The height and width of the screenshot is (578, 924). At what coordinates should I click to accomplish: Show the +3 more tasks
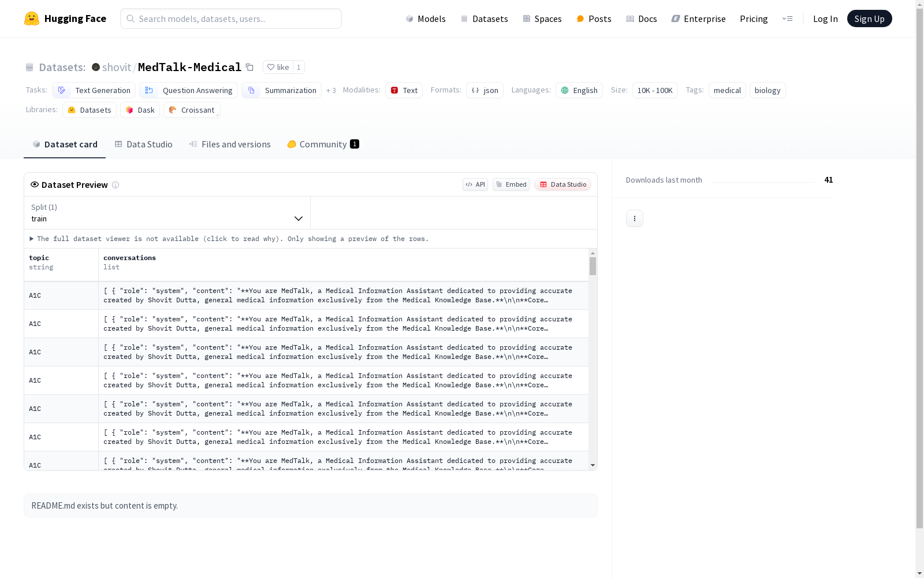(331, 90)
